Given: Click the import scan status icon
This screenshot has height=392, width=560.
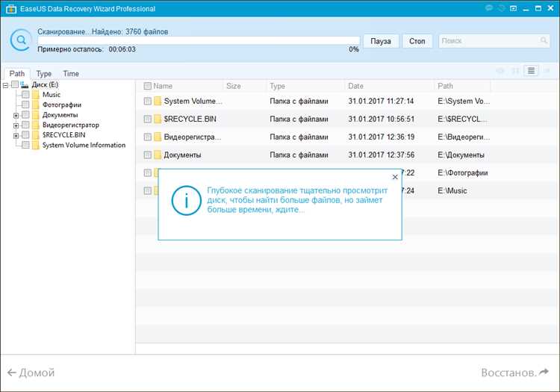Looking at the screenshot, I should pyautogui.click(x=513, y=8).
